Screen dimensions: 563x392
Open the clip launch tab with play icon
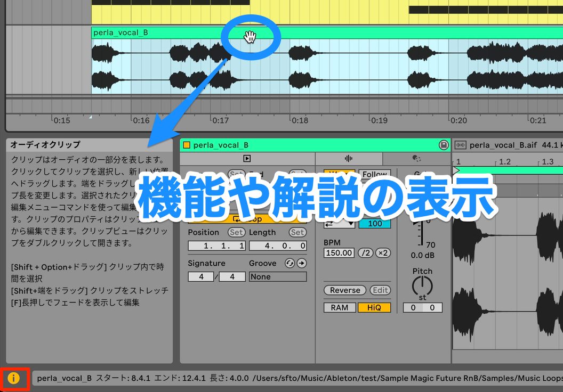pyautogui.click(x=247, y=158)
